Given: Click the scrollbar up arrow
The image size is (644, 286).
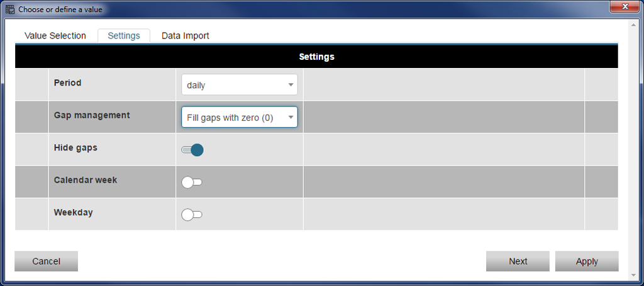Looking at the screenshot, I should [x=633, y=23].
